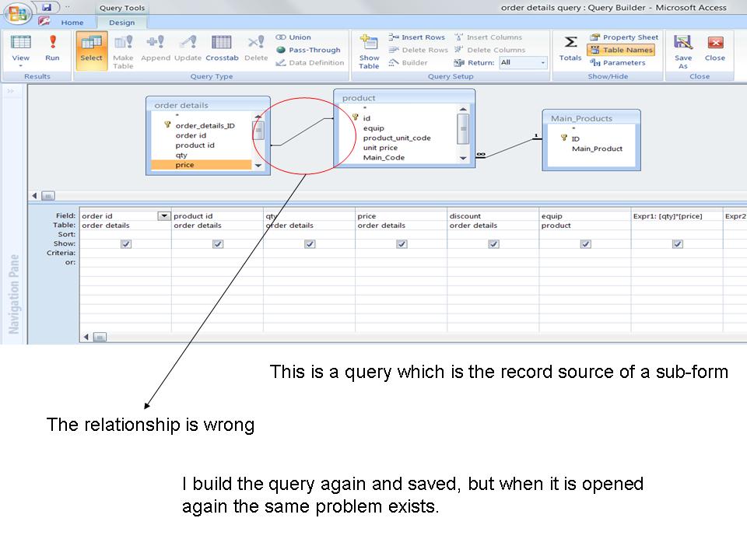Viewport: 747px width, 560px height.
Task: Choose Update query type
Action: 188,47
